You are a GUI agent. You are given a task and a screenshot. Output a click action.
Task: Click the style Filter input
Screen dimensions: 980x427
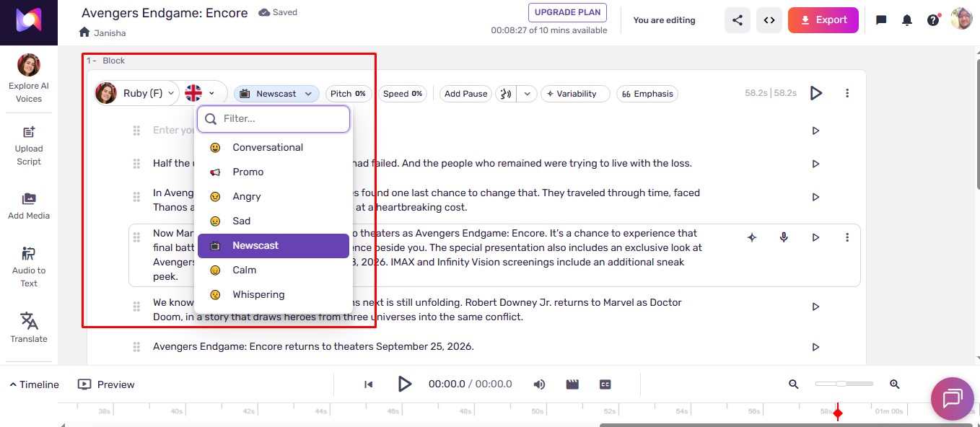[274, 119]
